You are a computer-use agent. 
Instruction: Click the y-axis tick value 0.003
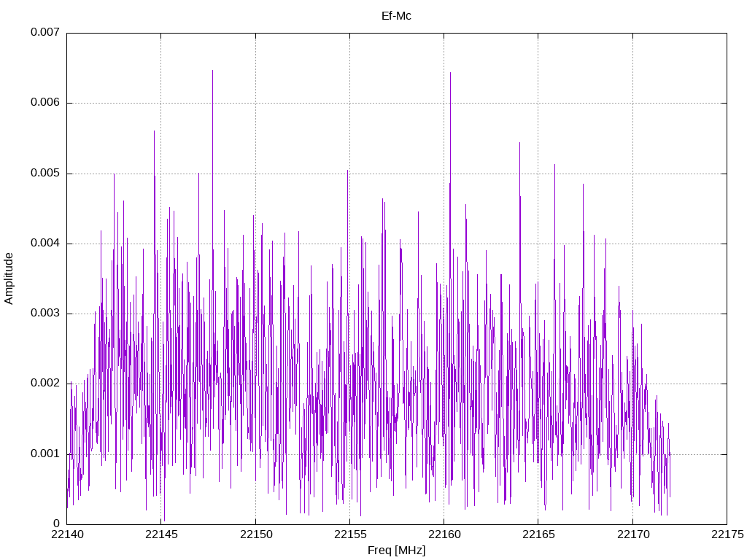[45, 313]
